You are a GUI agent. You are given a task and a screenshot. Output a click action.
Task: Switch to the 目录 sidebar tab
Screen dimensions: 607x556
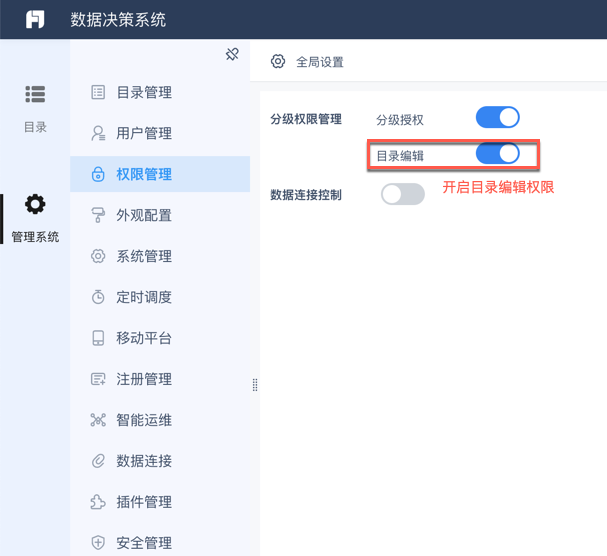tap(35, 108)
